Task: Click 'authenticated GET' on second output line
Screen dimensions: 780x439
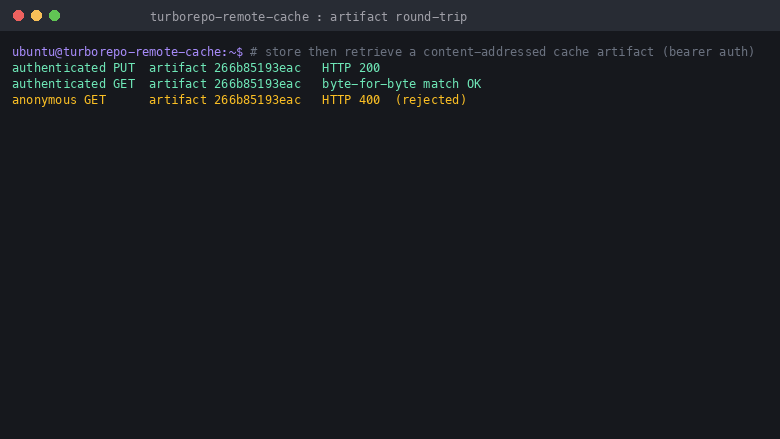Action: click(74, 84)
